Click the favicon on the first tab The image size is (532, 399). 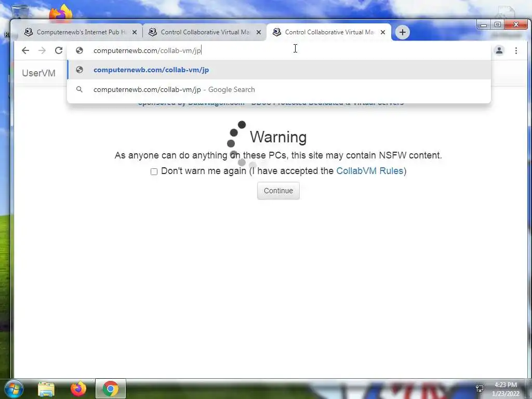tap(29, 32)
